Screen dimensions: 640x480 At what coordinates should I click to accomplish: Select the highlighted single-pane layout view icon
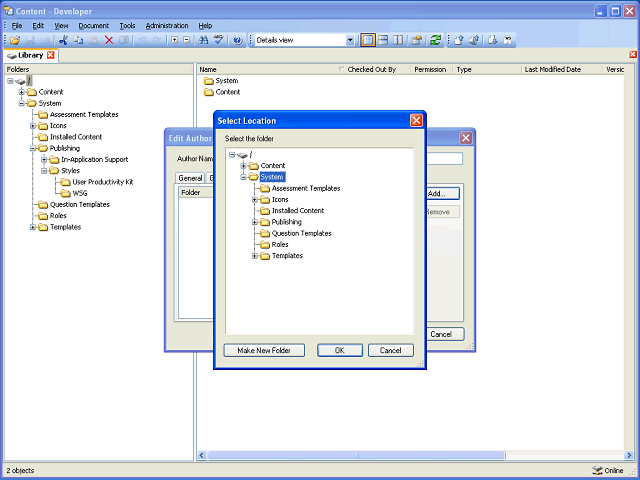pos(368,40)
